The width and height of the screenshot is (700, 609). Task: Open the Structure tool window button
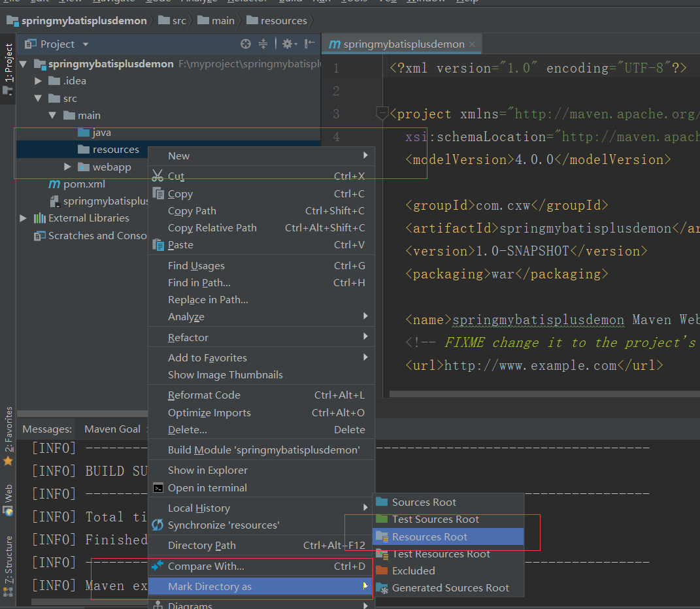(x=8, y=559)
